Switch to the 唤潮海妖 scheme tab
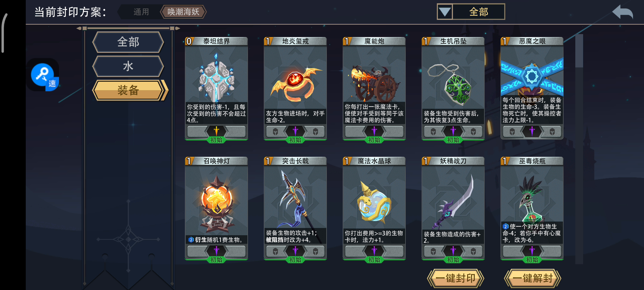The height and width of the screenshot is (290, 644). coord(183,12)
